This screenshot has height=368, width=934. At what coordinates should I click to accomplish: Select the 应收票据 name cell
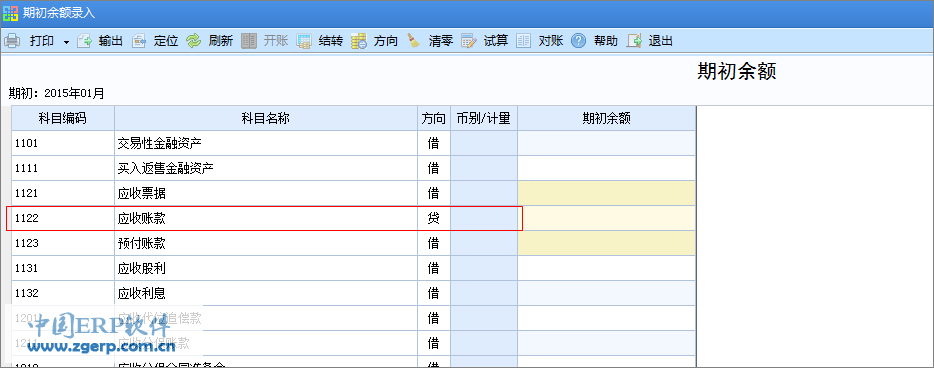[x=266, y=193]
